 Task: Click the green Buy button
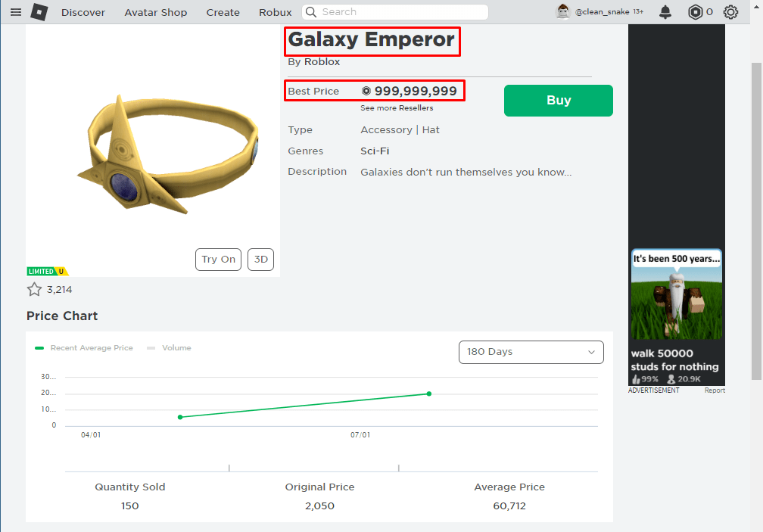[559, 101]
